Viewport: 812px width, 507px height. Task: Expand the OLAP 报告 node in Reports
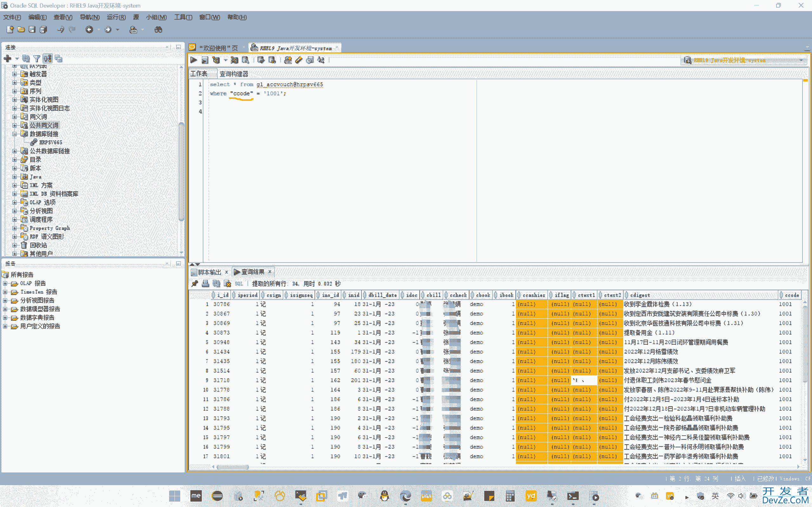5,283
